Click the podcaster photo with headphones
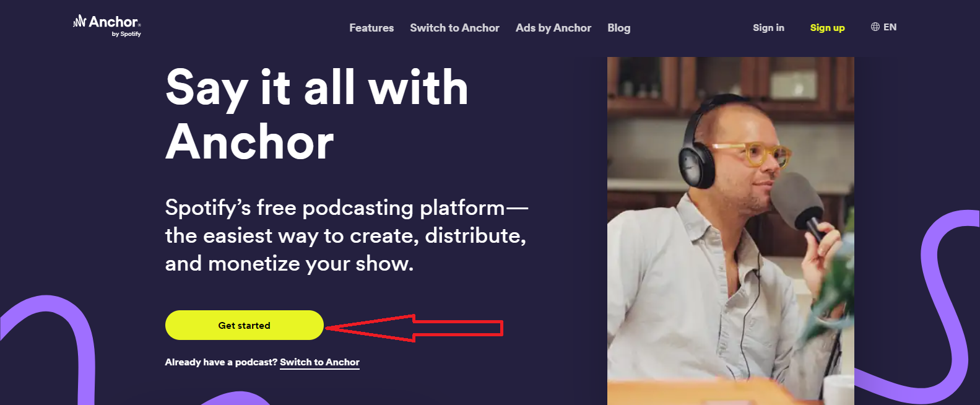The image size is (980, 405). (x=731, y=231)
